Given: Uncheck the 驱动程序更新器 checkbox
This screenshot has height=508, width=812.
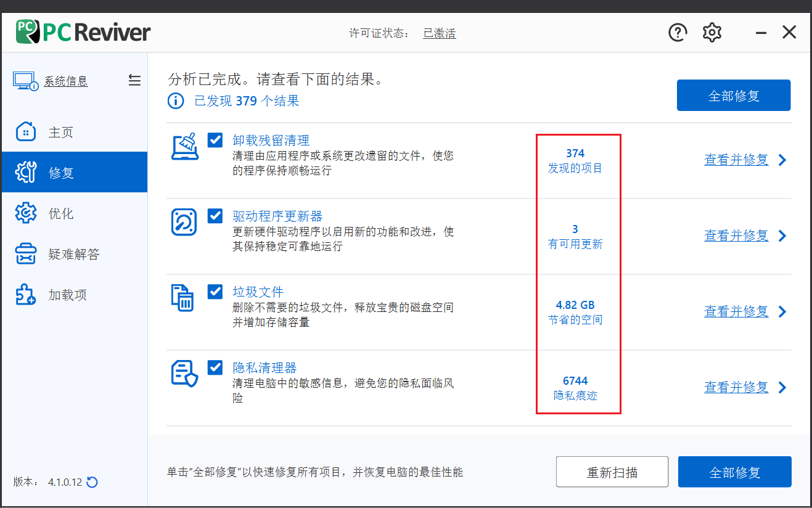Looking at the screenshot, I should (215, 216).
